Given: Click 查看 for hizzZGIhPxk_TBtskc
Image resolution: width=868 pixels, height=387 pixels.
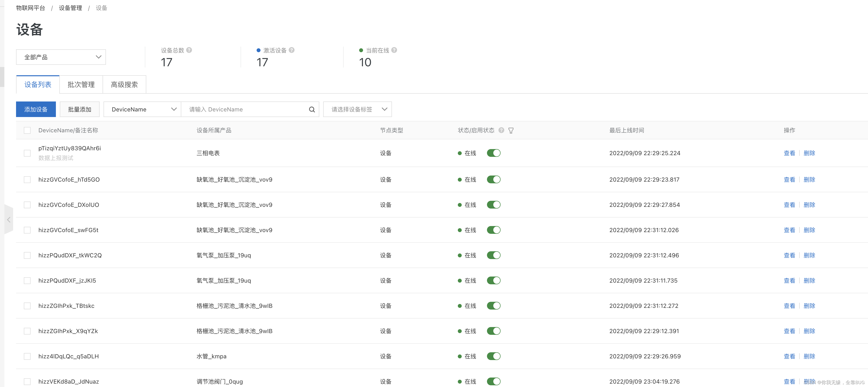Looking at the screenshot, I should [789, 306].
